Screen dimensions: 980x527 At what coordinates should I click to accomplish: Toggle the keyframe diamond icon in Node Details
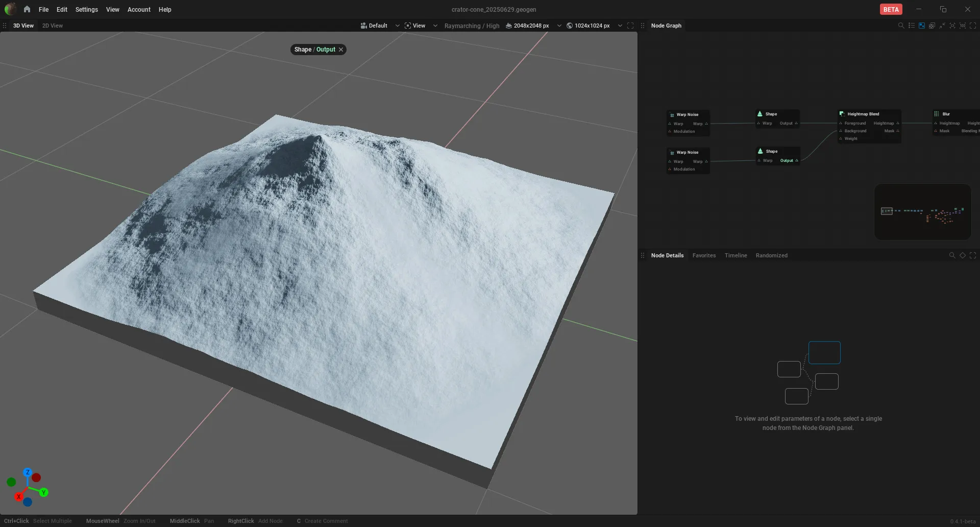[963, 255]
